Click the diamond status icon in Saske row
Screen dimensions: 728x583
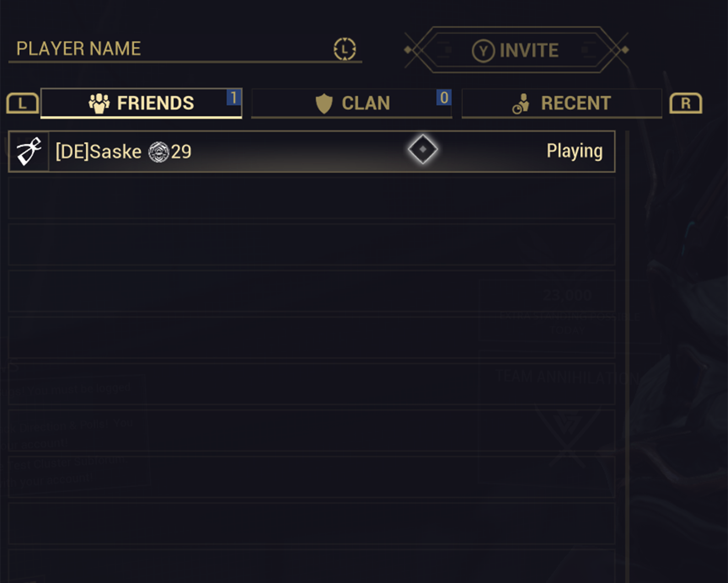click(423, 149)
